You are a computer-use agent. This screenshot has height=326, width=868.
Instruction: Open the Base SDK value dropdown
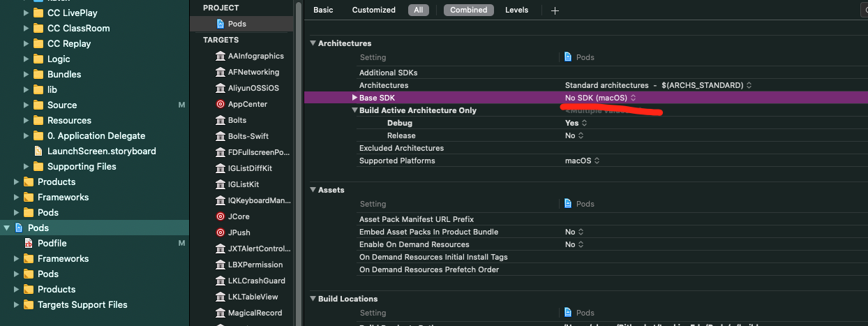click(600, 98)
